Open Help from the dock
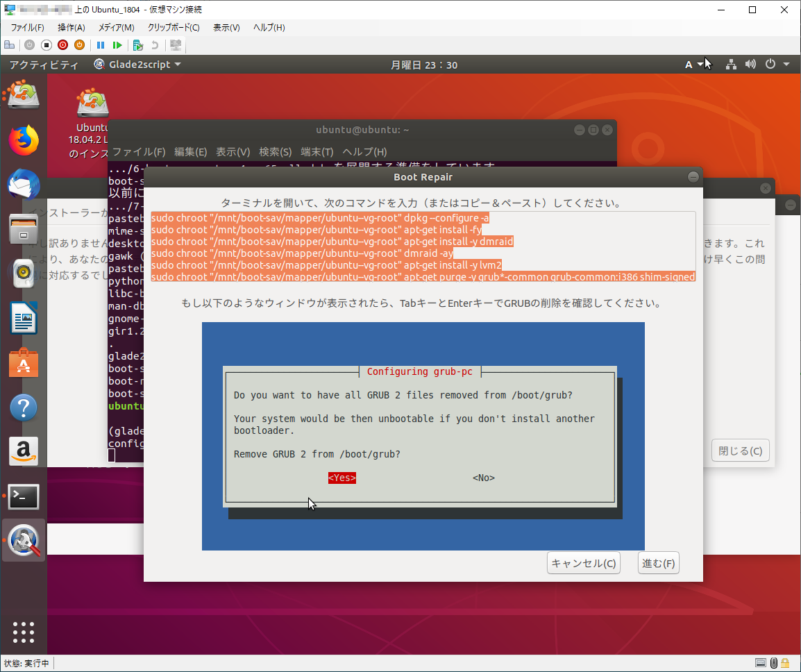The width and height of the screenshot is (801, 672). tap(23, 408)
